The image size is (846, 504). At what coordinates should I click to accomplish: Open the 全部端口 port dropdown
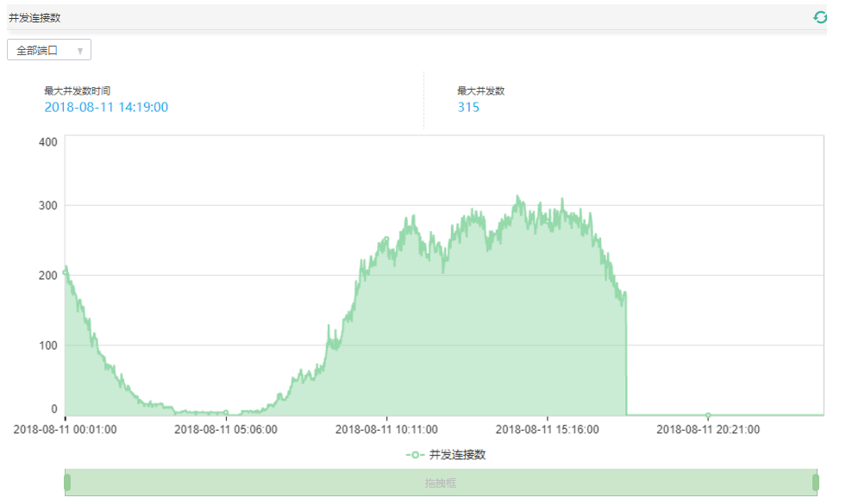pos(48,51)
